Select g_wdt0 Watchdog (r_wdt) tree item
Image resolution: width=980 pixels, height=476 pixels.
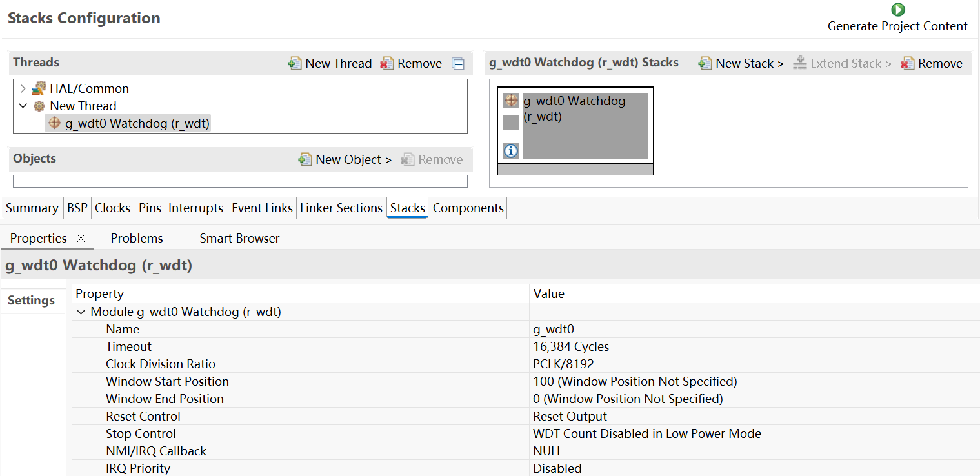(137, 123)
